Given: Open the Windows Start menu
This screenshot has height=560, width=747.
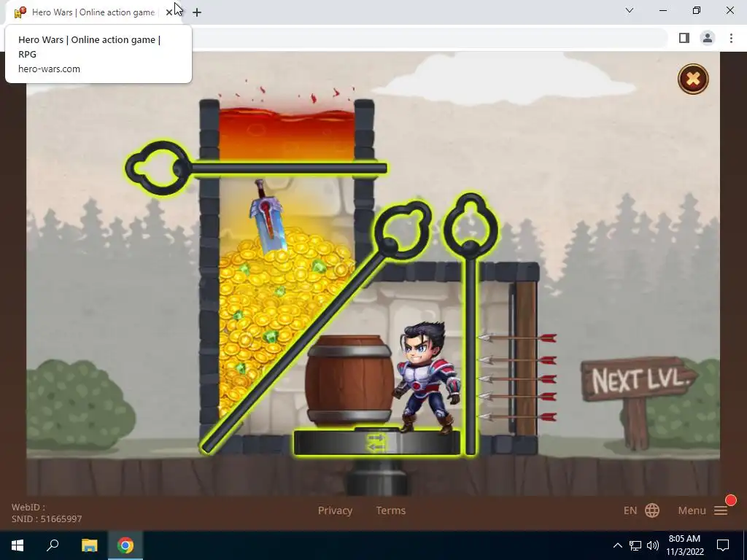Looking at the screenshot, I should coord(18,545).
